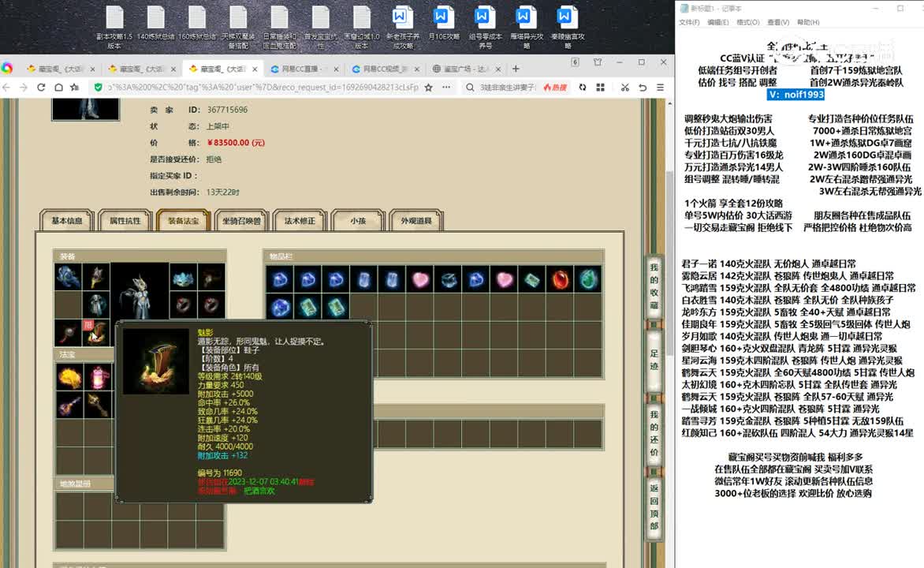Click the tab counter box showing 6
The image size is (924, 568).
point(576,62)
